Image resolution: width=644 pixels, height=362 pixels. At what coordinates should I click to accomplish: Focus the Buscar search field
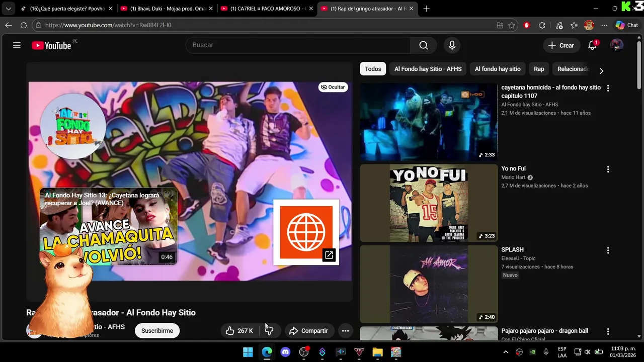click(x=298, y=45)
